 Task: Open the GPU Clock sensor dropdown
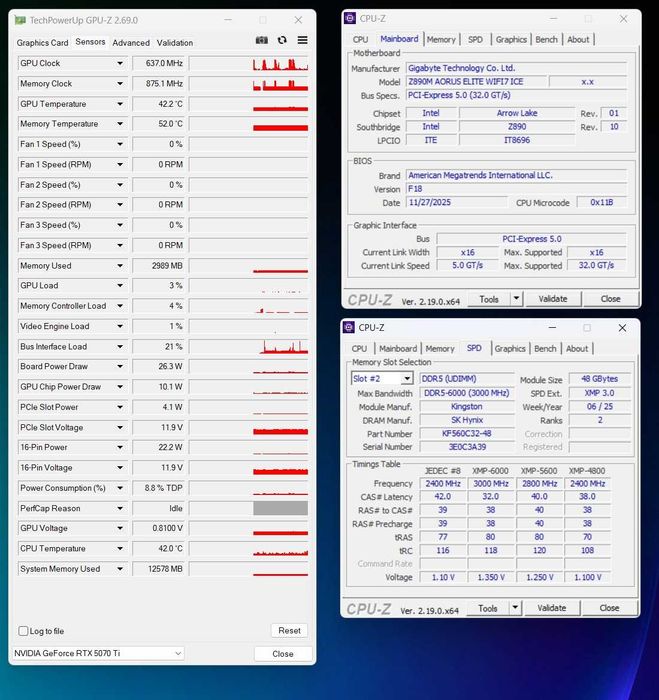point(120,63)
